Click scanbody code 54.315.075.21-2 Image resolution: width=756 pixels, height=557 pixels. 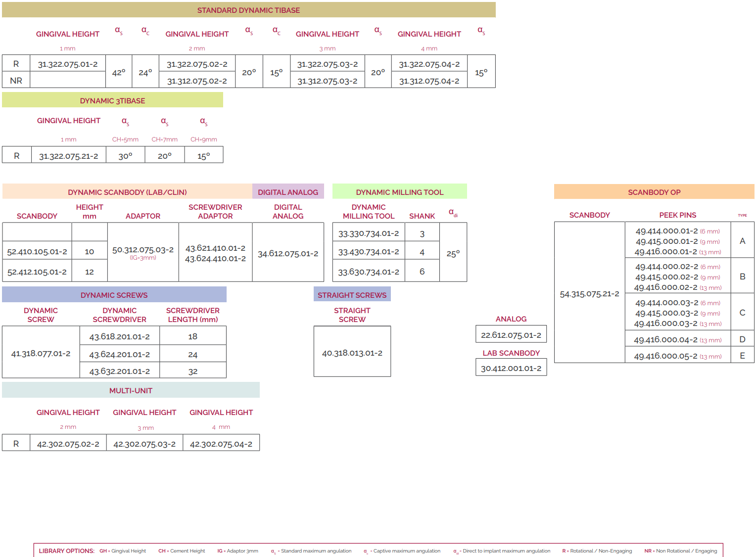point(589,293)
